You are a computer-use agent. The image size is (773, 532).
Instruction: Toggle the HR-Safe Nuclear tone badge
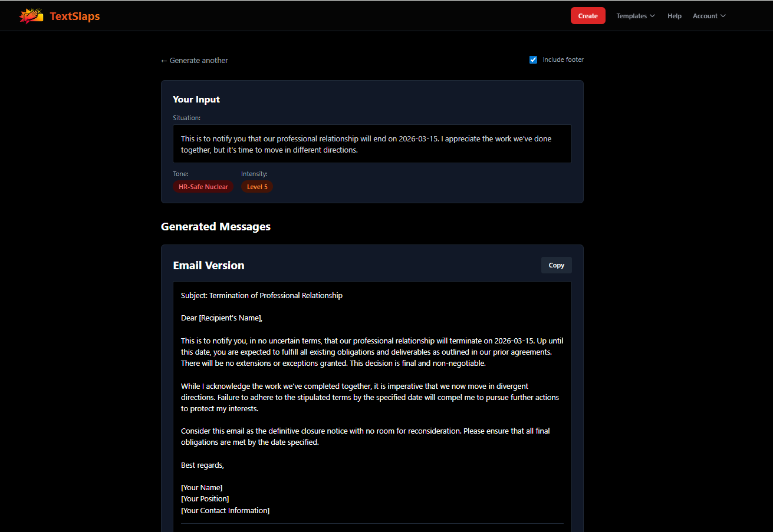click(203, 186)
